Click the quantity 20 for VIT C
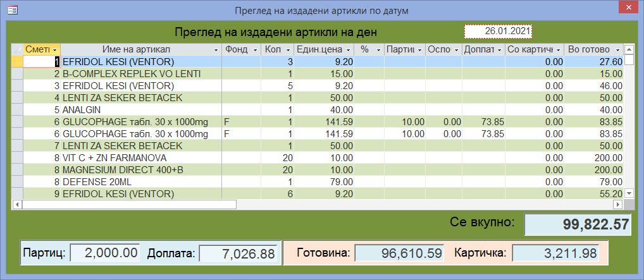Image resolution: width=644 pixels, height=280 pixels. click(x=278, y=158)
